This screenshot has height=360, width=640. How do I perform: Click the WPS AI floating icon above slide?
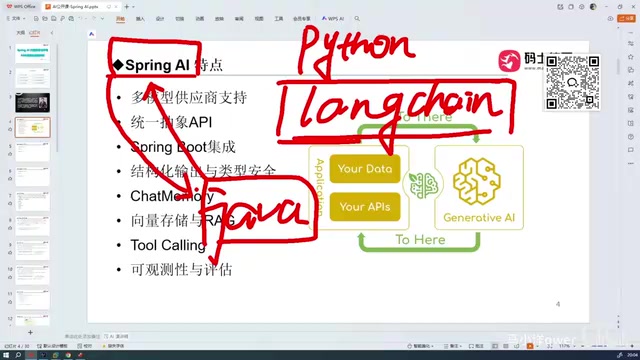click(x=92, y=34)
